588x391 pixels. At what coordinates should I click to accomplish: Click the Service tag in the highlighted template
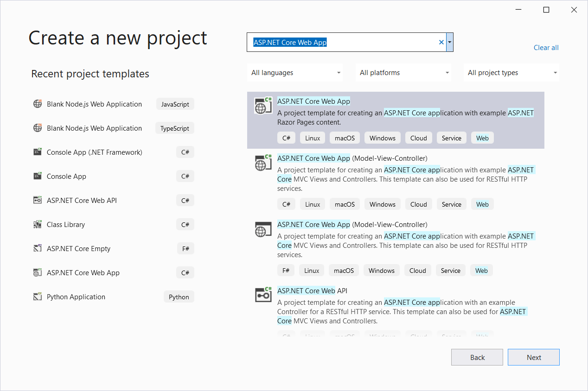click(452, 138)
